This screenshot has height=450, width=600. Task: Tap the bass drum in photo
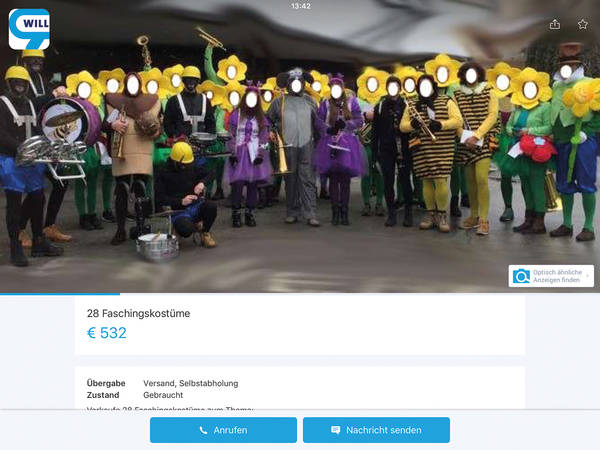(x=70, y=122)
